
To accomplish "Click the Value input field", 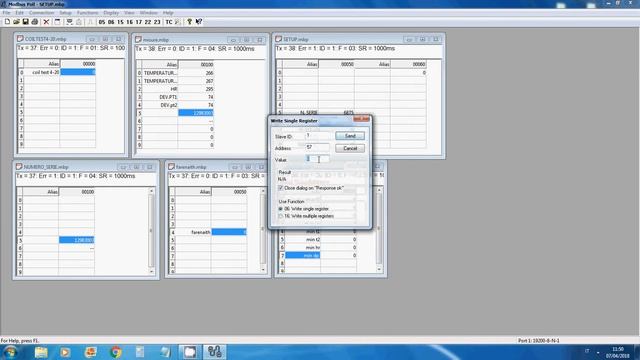I will pos(317,159).
